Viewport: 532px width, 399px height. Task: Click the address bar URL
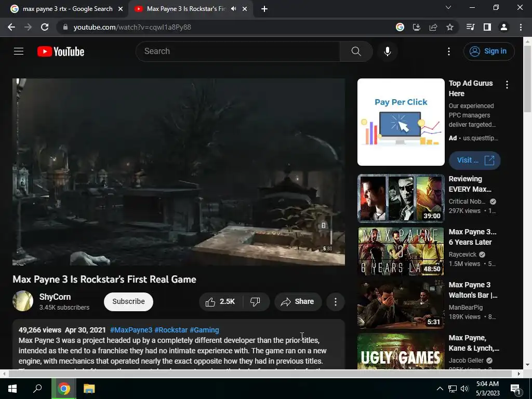[x=132, y=27]
